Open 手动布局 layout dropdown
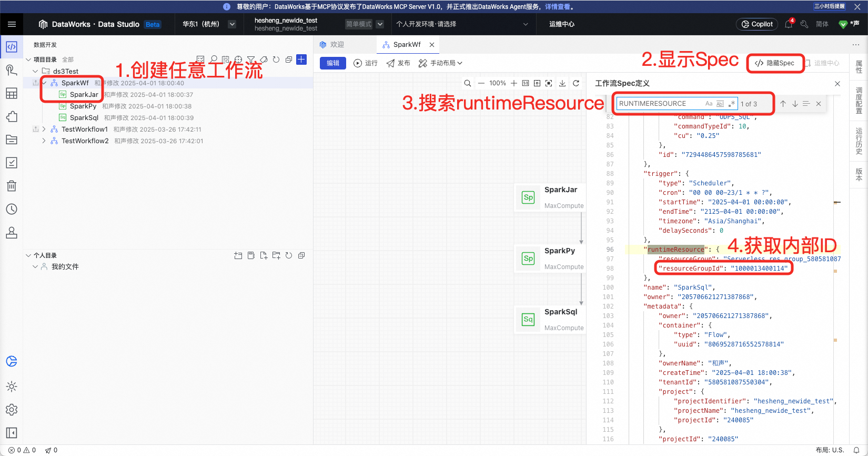 [440, 63]
